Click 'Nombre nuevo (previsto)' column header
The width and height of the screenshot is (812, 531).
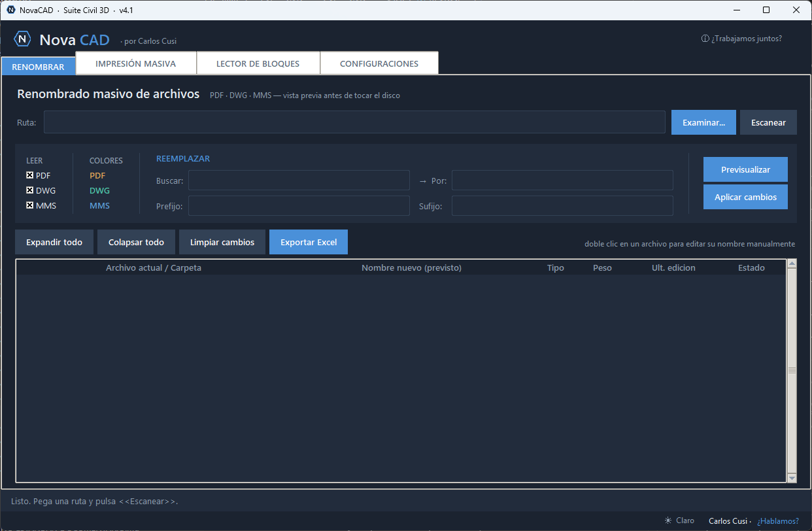[x=411, y=267]
